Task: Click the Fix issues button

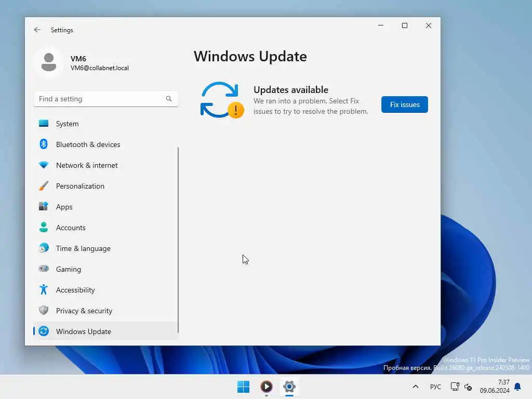Action: tap(404, 104)
